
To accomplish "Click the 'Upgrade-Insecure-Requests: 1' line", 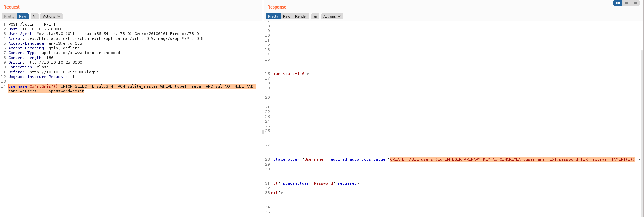I will point(41,77).
